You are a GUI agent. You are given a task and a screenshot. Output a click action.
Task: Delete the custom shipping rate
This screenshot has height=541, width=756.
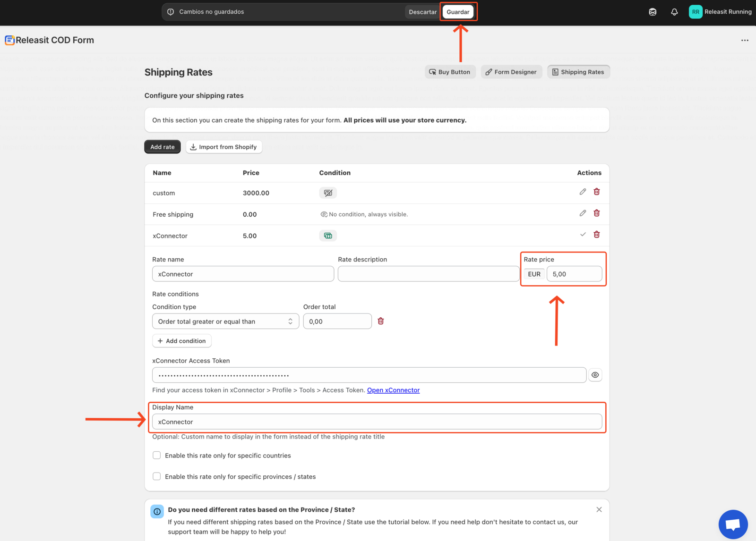(x=597, y=192)
